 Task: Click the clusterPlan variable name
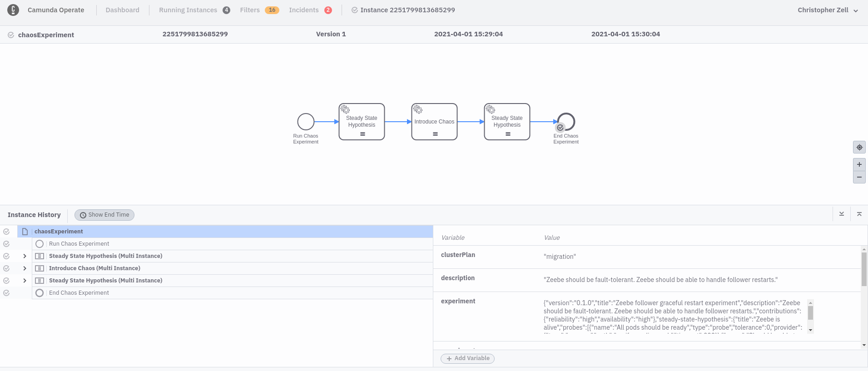click(458, 255)
